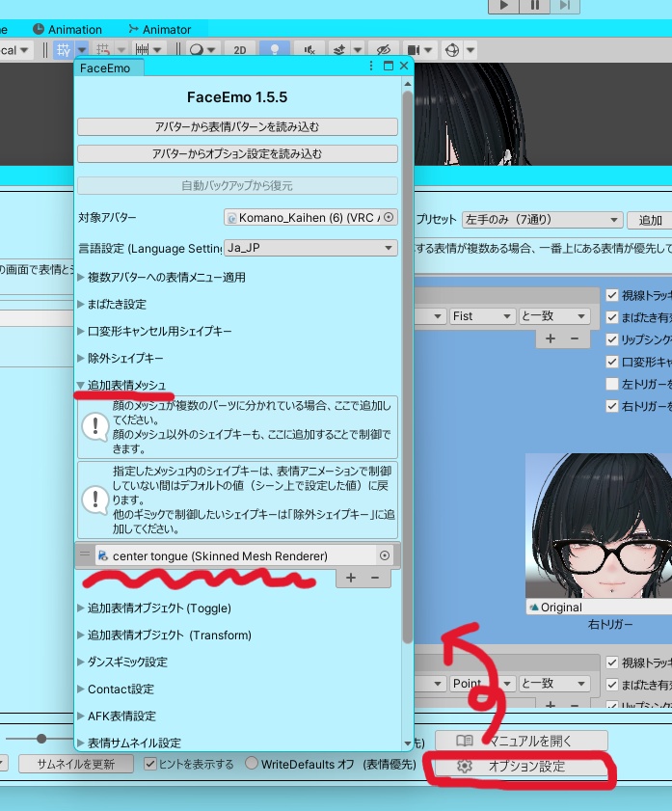Open the Gizmos icon in scene toolbar

click(452, 49)
